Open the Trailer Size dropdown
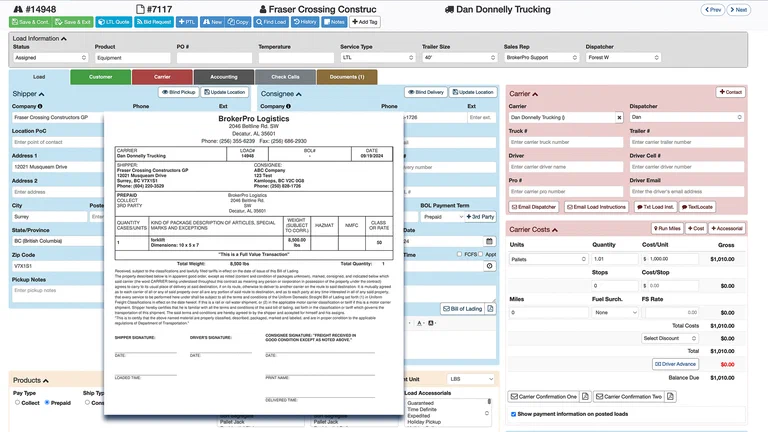Image resolution: width=768 pixels, height=432 pixels. (x=459, y=58)
